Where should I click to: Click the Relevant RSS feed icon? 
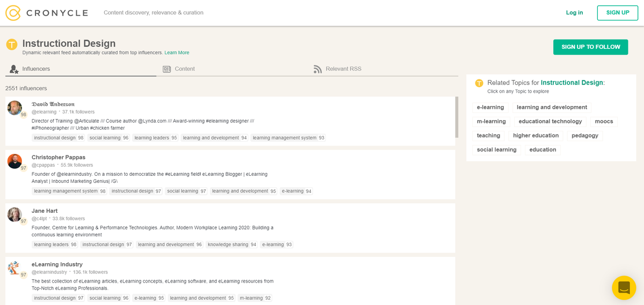[x=318, y=69]
